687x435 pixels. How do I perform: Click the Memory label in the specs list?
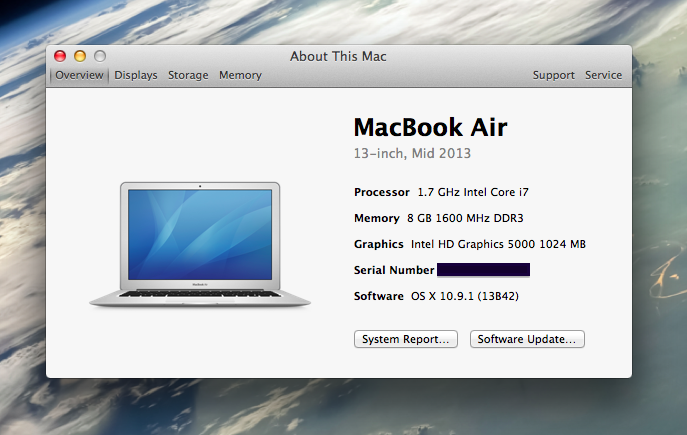pos(377,218)
